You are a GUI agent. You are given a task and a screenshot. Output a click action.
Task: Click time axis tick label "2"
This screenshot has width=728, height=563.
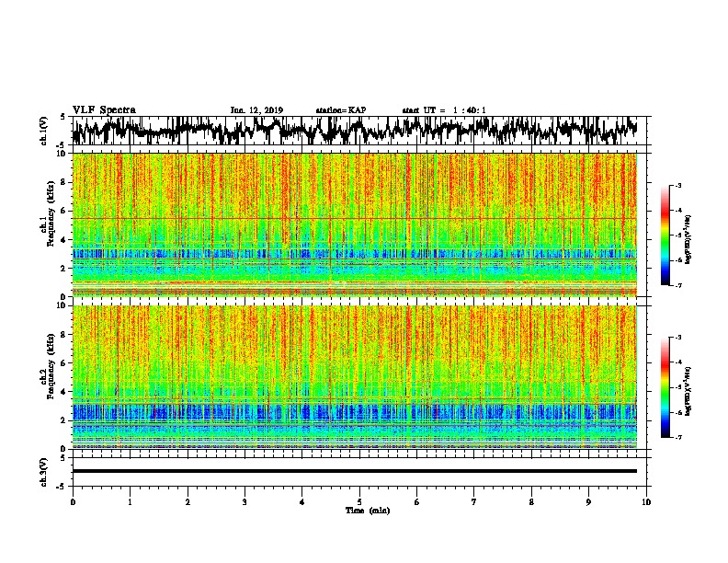(x=188, y=501)
